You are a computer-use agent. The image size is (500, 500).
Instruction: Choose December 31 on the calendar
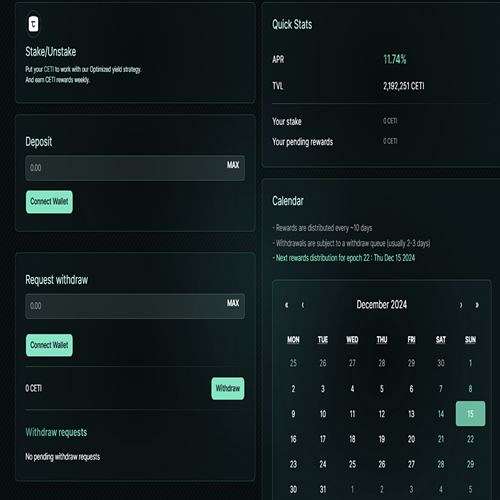(x=323, y=489)
